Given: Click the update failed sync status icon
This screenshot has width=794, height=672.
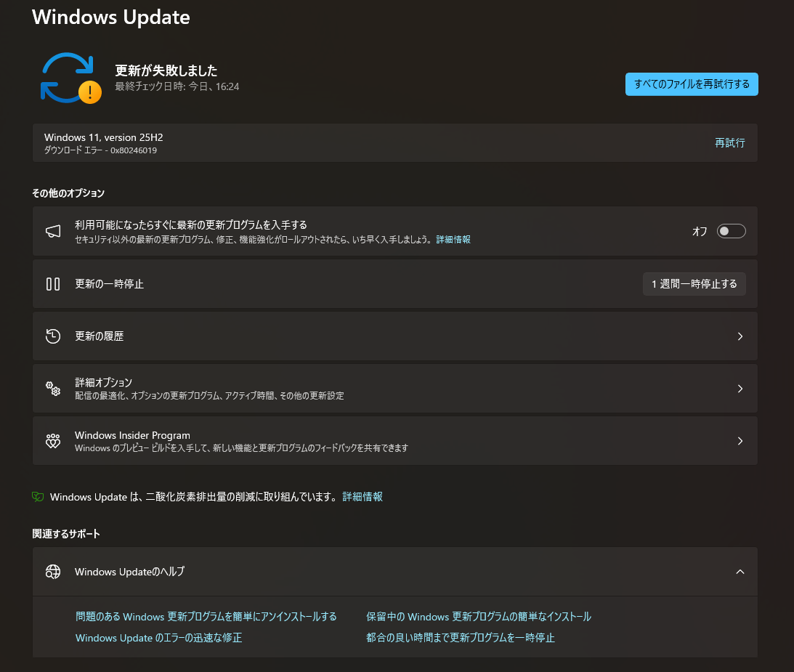Looking at the screenshot, I should pyautogui.click(x=71, y=78).
